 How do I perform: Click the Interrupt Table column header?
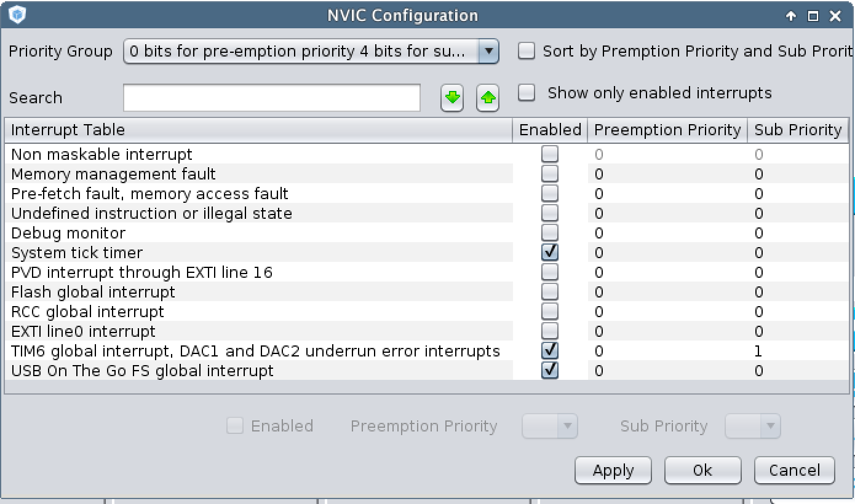coord(258,130)
